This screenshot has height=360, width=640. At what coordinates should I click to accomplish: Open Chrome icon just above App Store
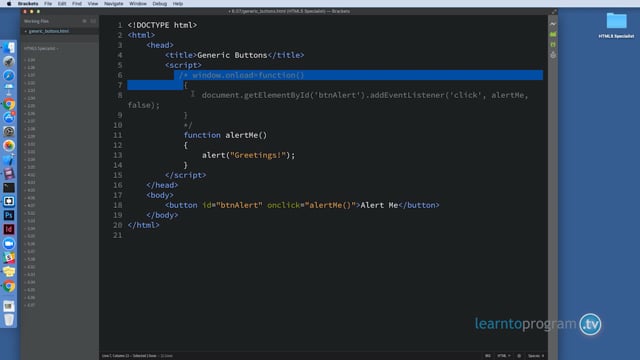coord(9,104)
